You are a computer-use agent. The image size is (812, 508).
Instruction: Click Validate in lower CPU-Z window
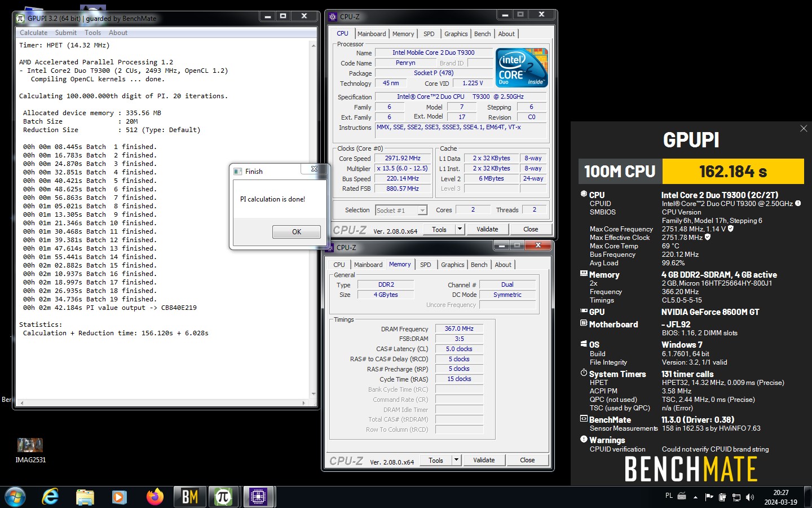click(484, 460)
